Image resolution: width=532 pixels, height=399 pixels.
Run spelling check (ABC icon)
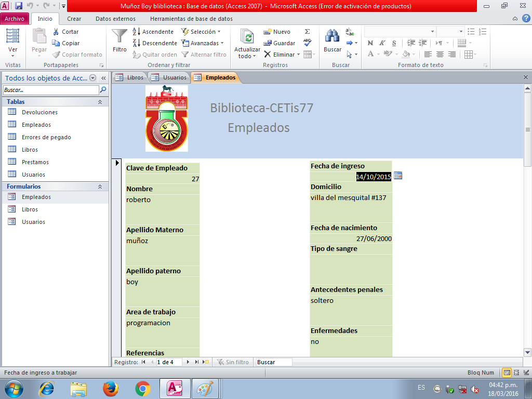(308, 43)
